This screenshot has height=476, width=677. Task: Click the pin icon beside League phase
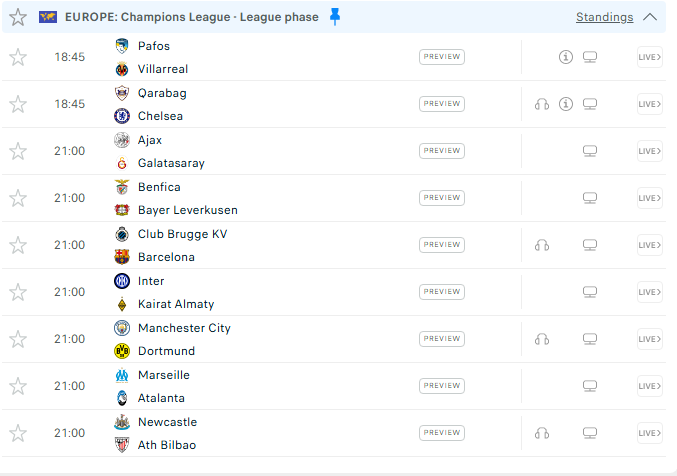[335, 16]
